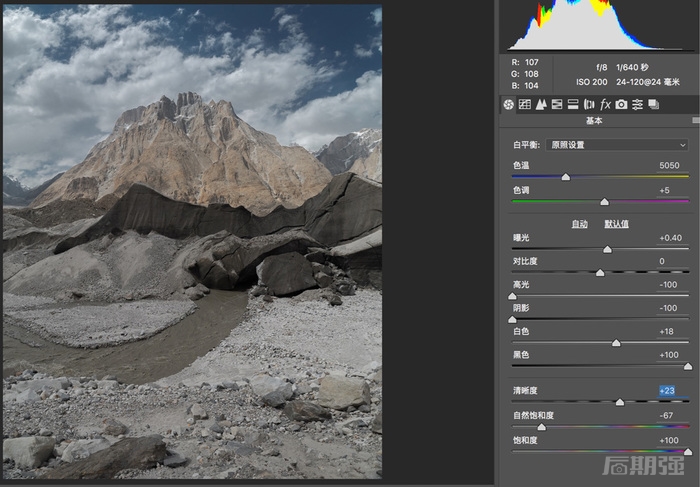Click the 默认值 default link

click(x=617, y=224)
